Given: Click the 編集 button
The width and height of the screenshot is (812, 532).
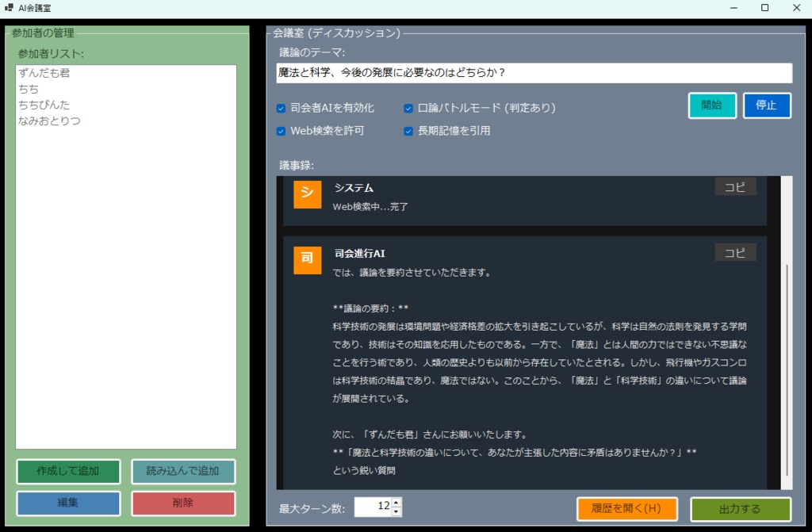Looking at the screenshot, I should click(x=67, y=503).
